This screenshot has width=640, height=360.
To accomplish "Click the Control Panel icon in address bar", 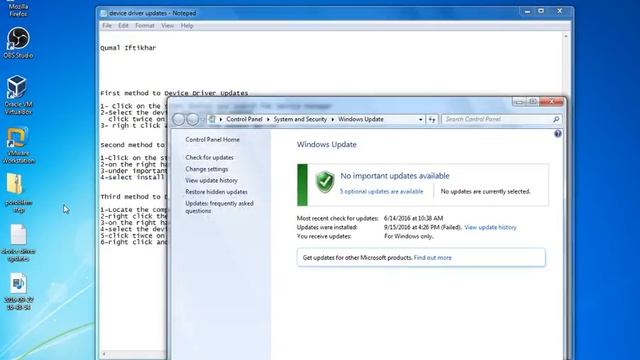I will coord(212,119).
